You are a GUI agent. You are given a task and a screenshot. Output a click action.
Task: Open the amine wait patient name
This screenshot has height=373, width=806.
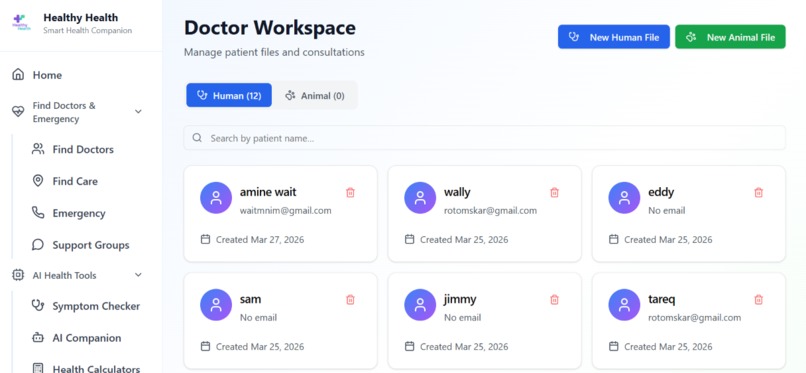coord(268,192)
